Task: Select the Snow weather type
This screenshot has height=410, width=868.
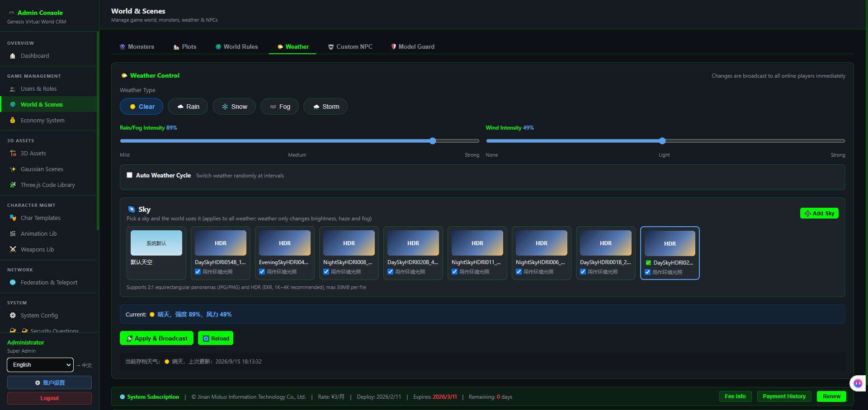Action: pos(234,107)
